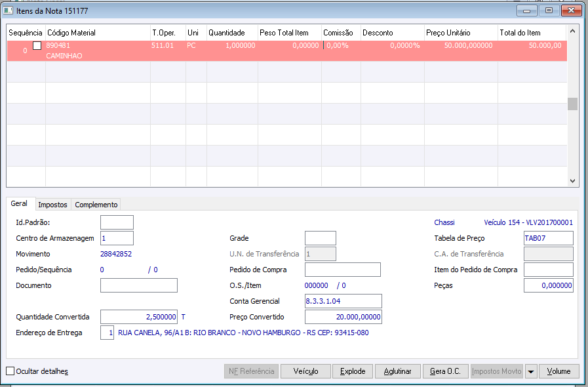Click the greyed NF Referência button
Screen dimensions: 588x387
click(252, 371)
